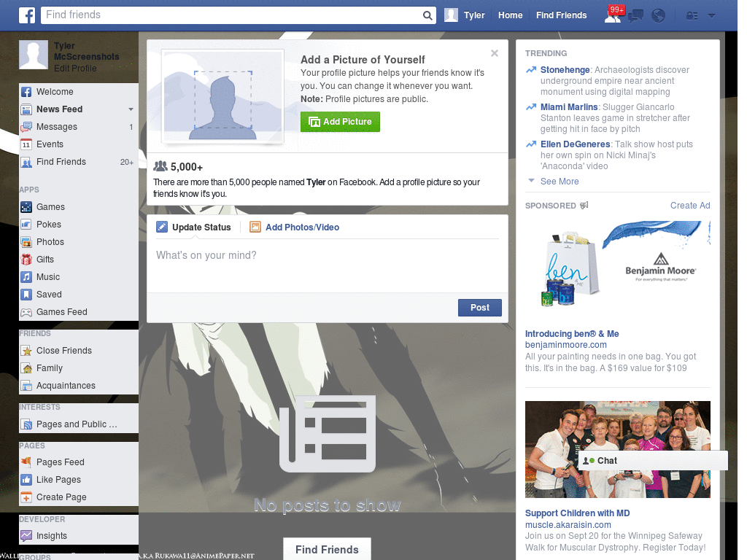Open the Games app icon
Viewport: 747px width, 560px height.
(26, 207)
